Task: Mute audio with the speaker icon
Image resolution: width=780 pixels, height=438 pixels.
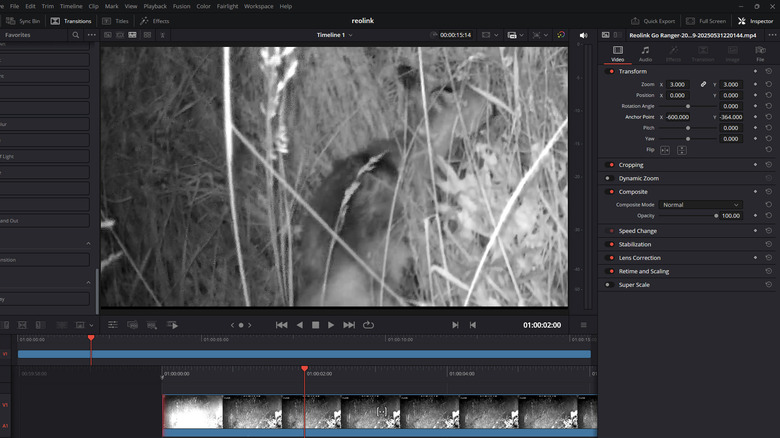Action: (x=584, y=35)
